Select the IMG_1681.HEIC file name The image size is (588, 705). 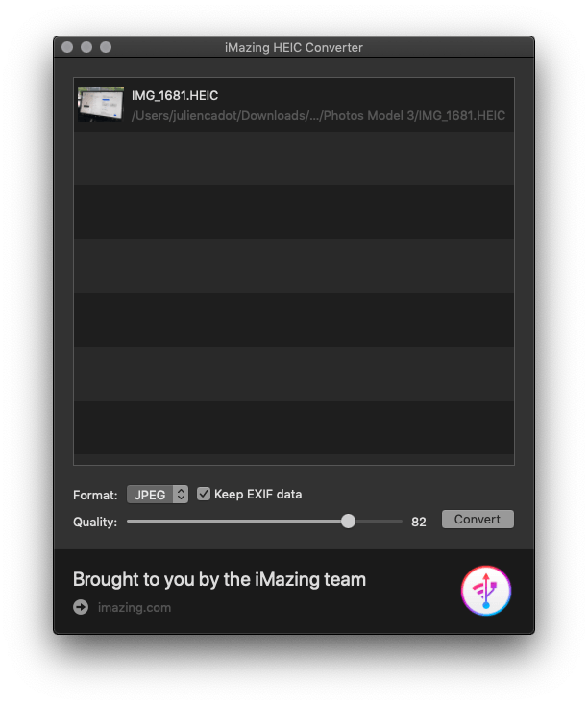[175, 95]
